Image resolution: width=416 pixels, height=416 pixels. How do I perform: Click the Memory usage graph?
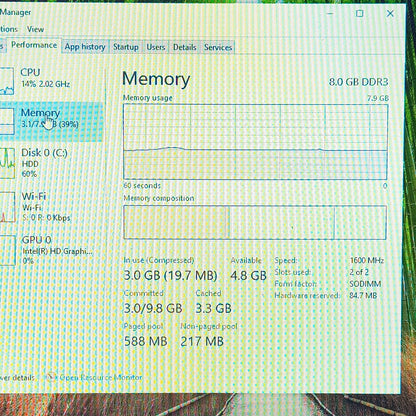(x=255, y=142)
